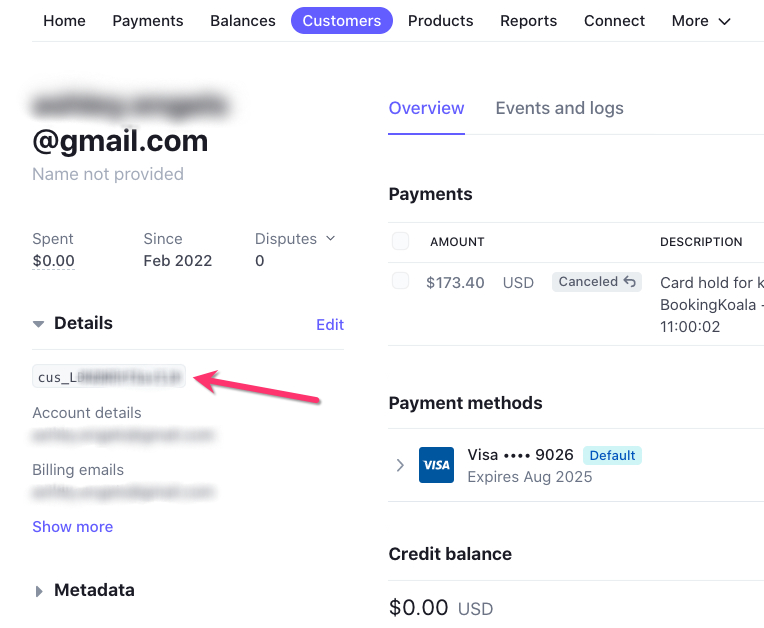
Task: Click Edit next to Details
Action: pos(330,325)
